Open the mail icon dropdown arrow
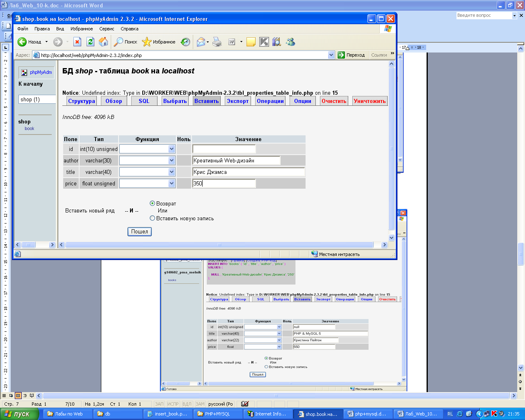 tap(208, 42)
